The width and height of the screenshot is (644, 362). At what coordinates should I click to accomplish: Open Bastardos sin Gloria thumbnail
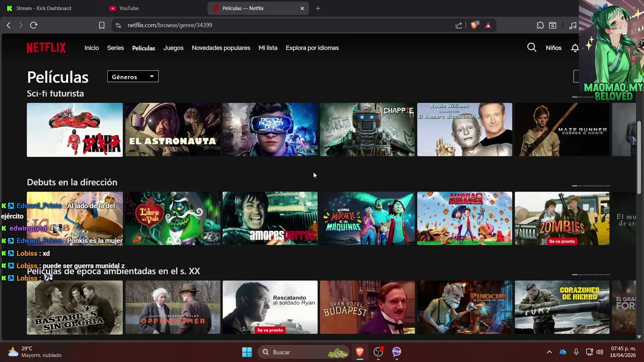74,307
